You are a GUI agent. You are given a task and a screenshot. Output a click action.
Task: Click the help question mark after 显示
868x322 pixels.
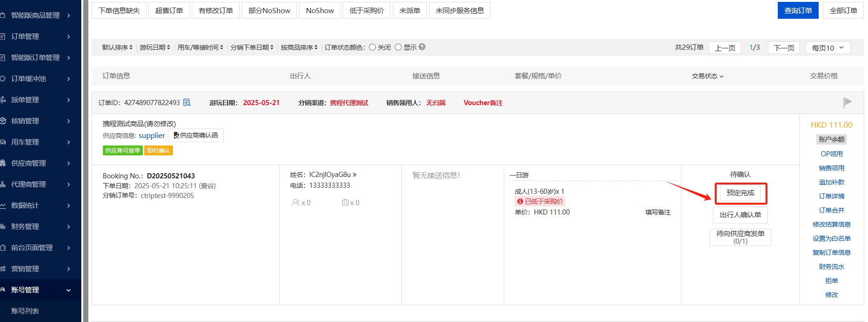(422, 47)
